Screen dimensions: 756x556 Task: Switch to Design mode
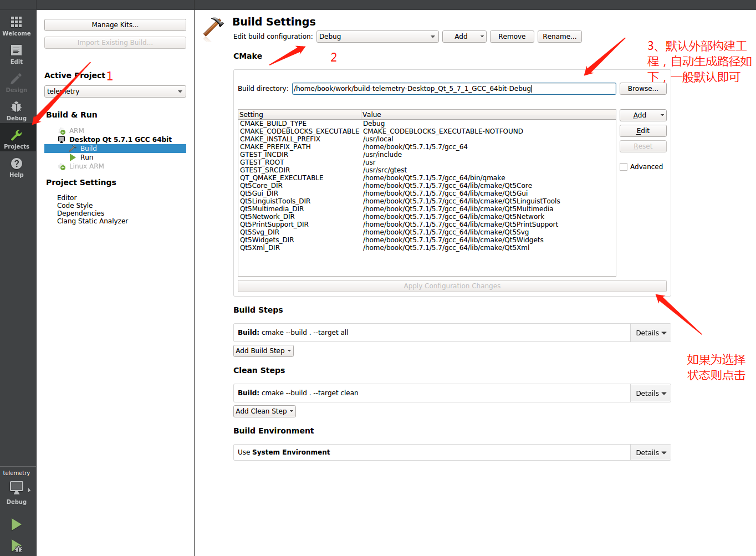tap(17, 83)
